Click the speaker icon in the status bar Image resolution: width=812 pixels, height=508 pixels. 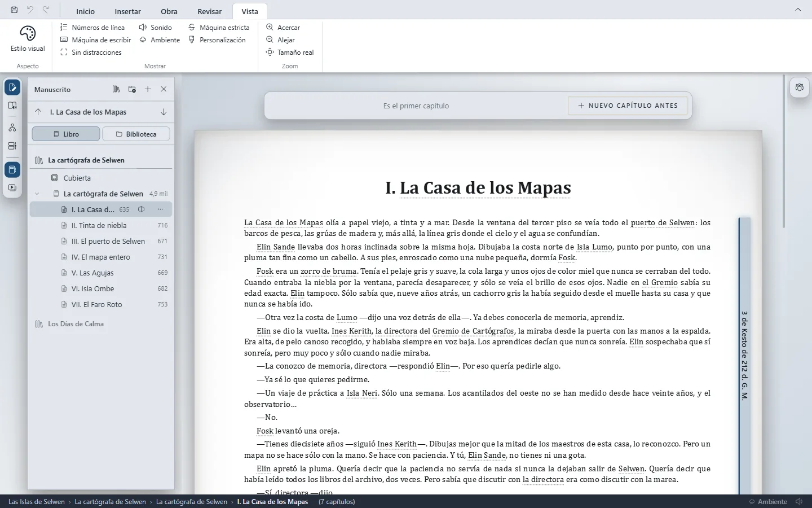pos(799,502)
